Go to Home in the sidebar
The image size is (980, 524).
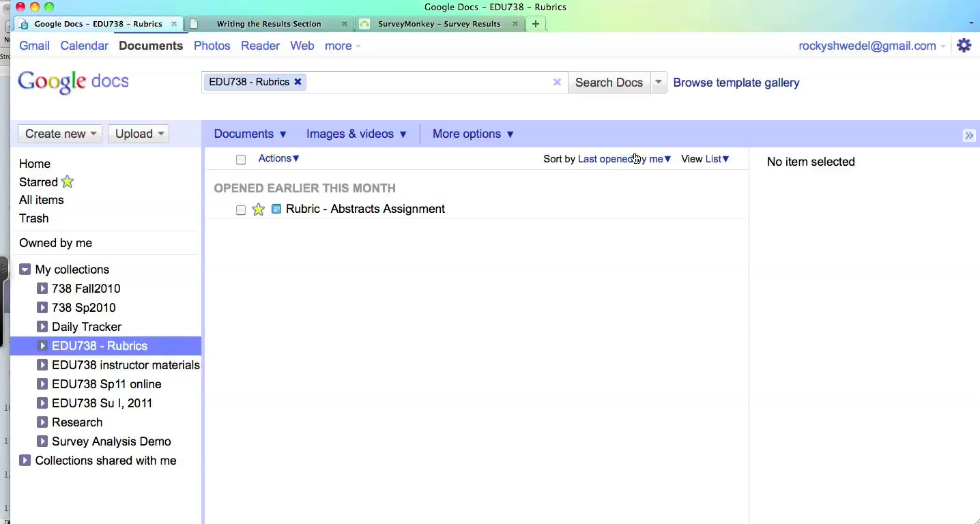(x=35, y=164)
